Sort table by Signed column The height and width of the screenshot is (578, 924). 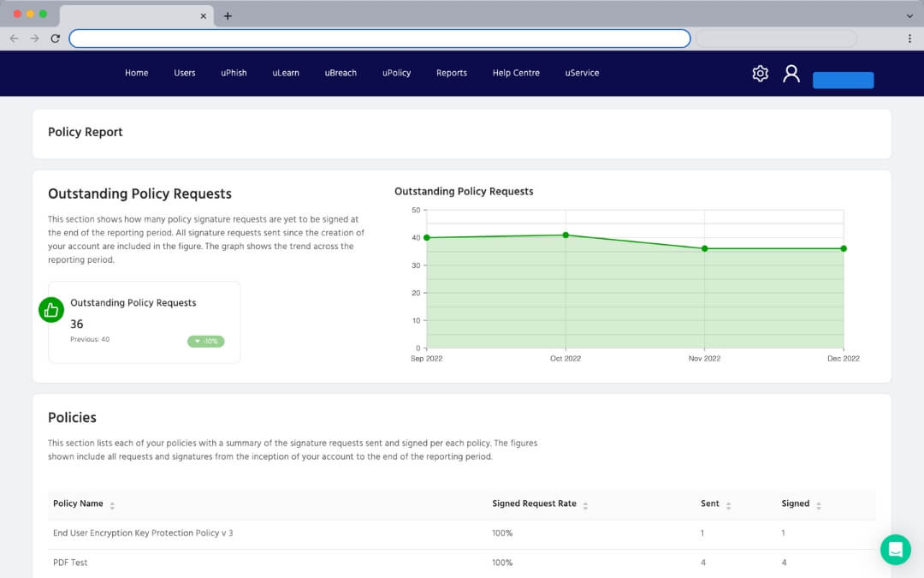point(818,505)
